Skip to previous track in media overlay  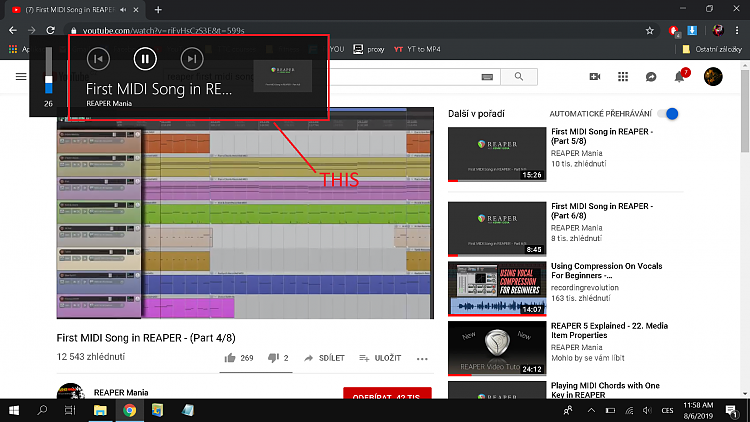[99, 59]
